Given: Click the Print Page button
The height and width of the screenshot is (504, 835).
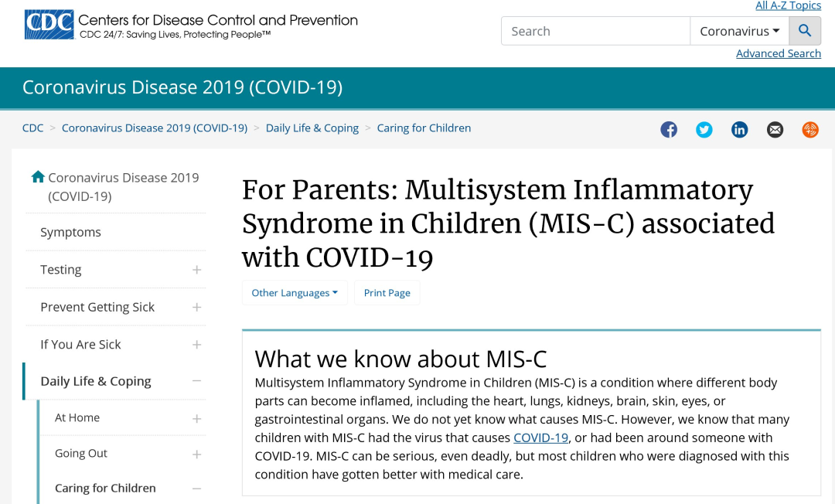Looking at the screenshot, I should click(x=387, y=293).
